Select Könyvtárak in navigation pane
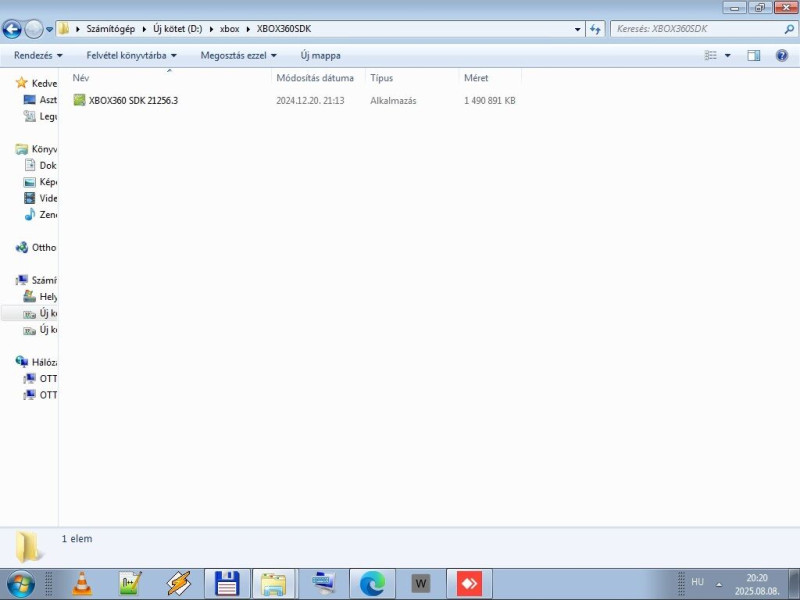Image resolution: width=800 pixels, height=600 pixels. point(36,149)
